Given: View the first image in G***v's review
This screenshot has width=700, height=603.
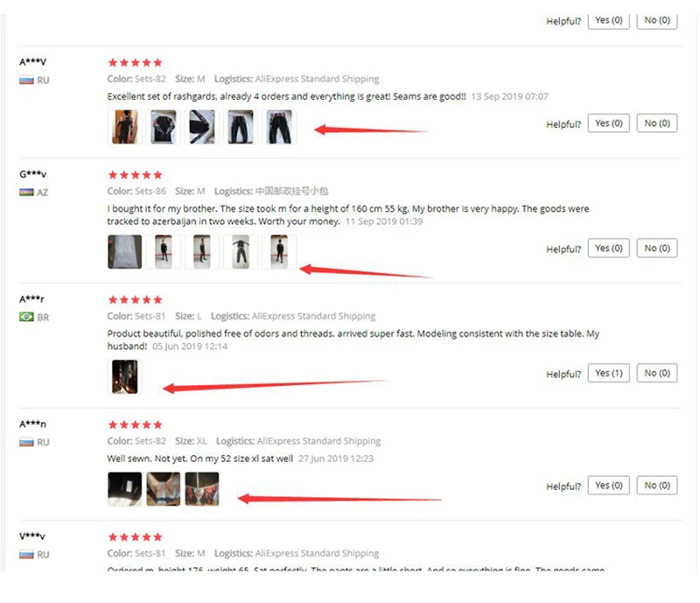Looking at the screenshot, I should 125,252.
